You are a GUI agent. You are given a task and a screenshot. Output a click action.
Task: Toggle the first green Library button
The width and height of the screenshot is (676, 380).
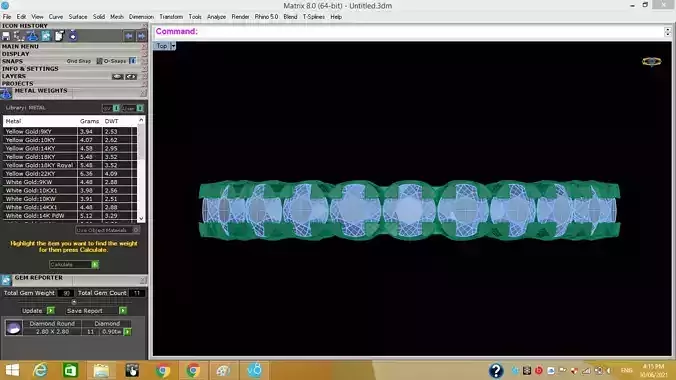tap(116, 108)
